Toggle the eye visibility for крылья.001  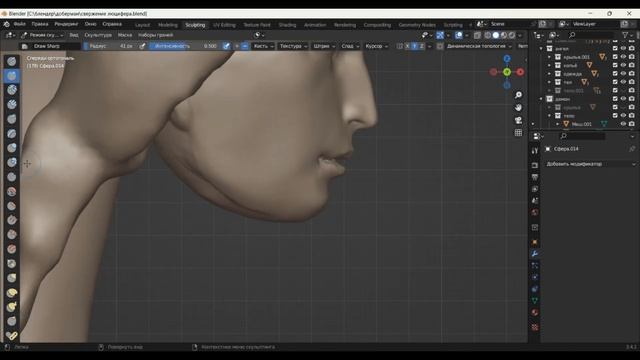click(623, 57)
